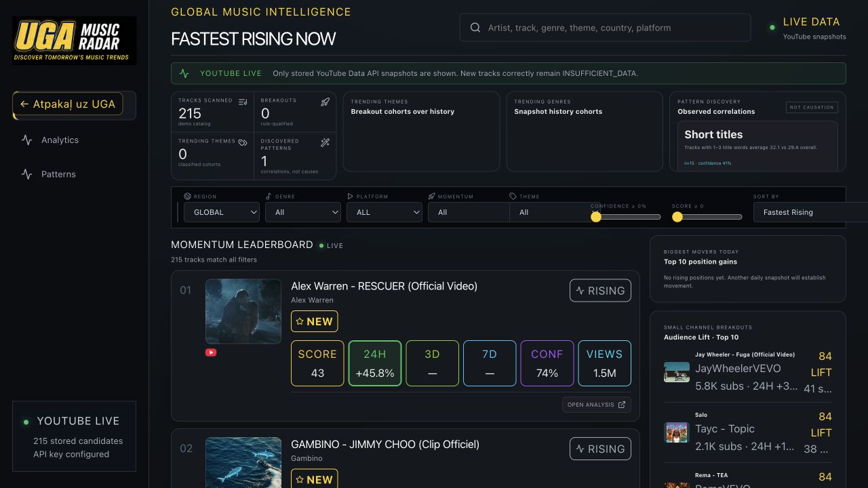Screen dimensions: 868x488
Task: Click the Atpakaļ uz UGA back button
Action: pos(68,104)
